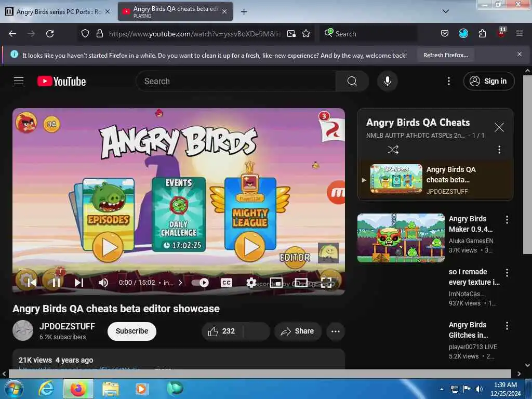Screen dimensions: 532x399
Task: Open Windows Start menu orb
Action: (13, 389)
